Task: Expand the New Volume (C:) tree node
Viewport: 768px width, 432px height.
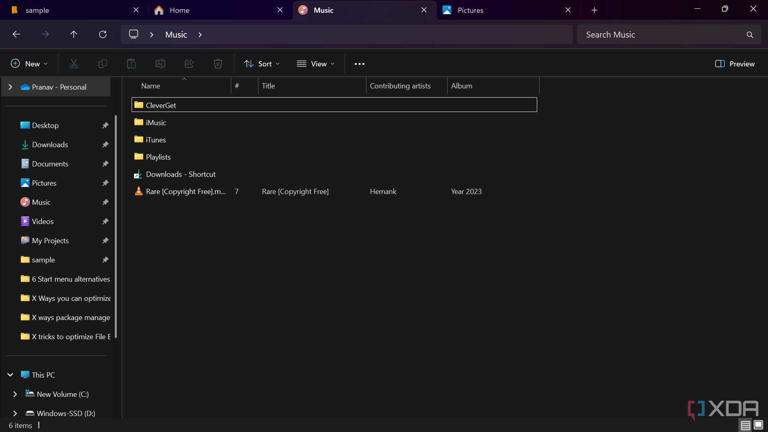Action: [15, 394]
